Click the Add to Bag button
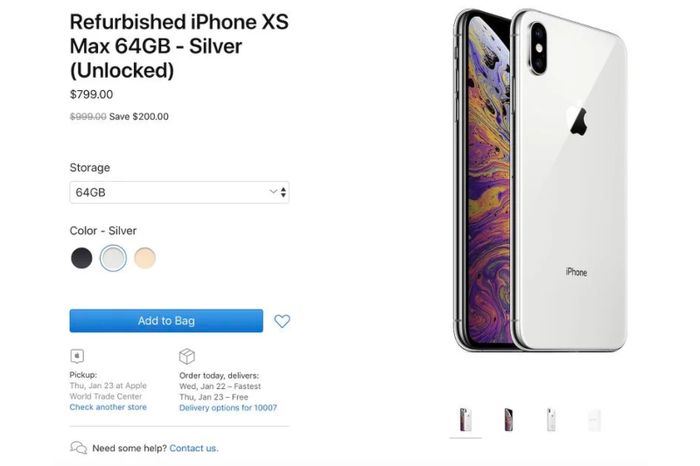700x466 pixels. tap(166, 320)
